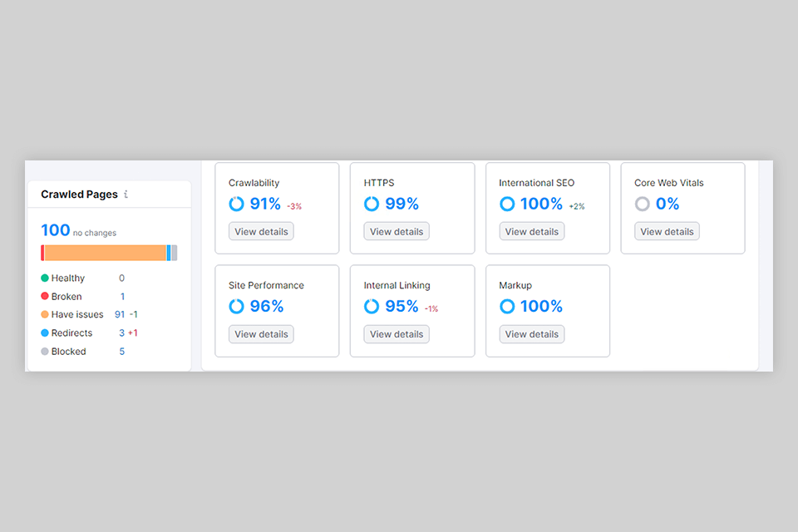Click the Site Performance donut icon
Image resolution: width=798 pixels, height=532 pixels.
(236, 306)
